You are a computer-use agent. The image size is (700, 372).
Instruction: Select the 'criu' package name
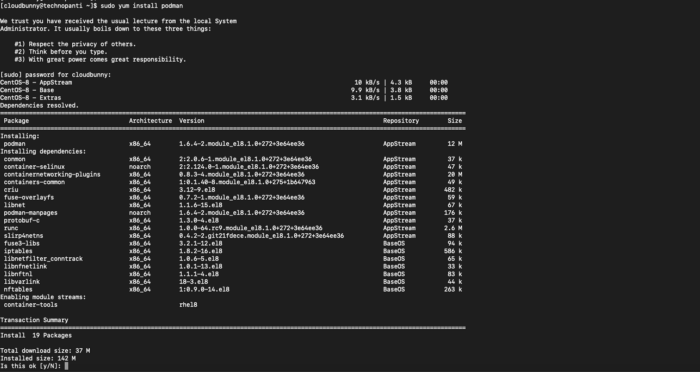tap(11, 189)
